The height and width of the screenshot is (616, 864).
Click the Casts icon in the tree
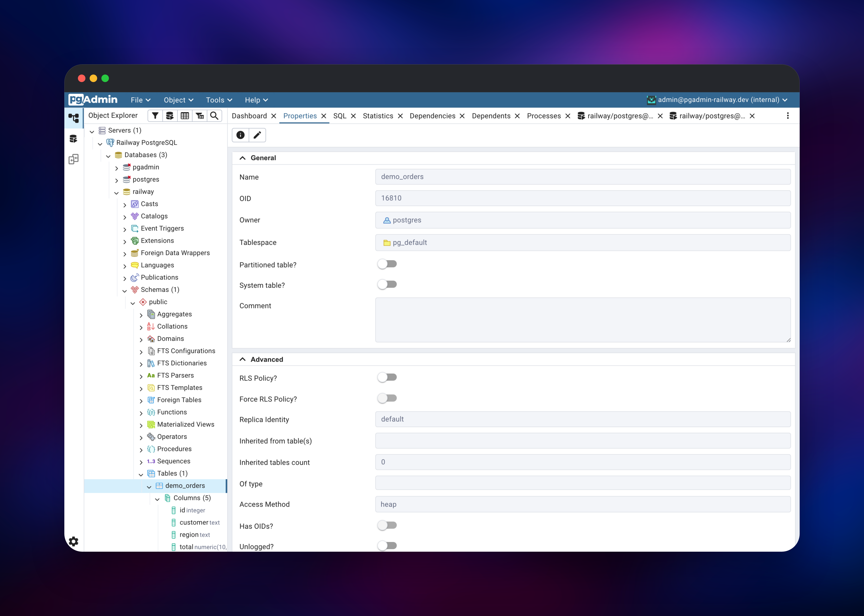click(135, 204)
